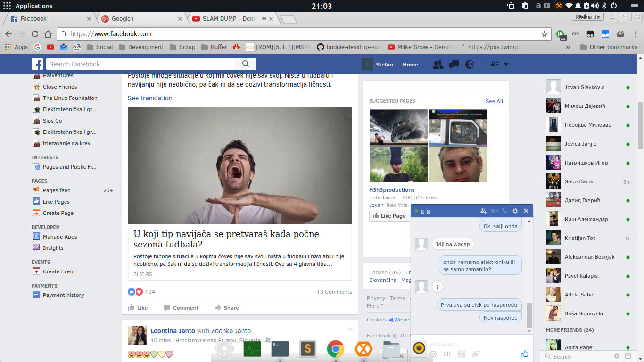Viewport: 644px width, 362px height.
Task: Open the privacy shortcuts lock icon
Action: pos(495,65)
